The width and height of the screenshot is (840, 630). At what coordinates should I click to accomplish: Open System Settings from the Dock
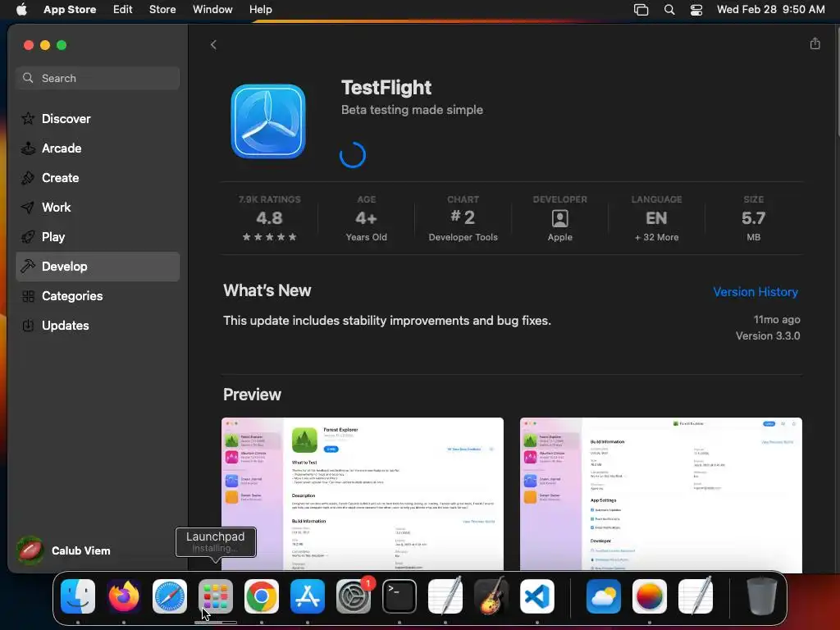[354, 596]
